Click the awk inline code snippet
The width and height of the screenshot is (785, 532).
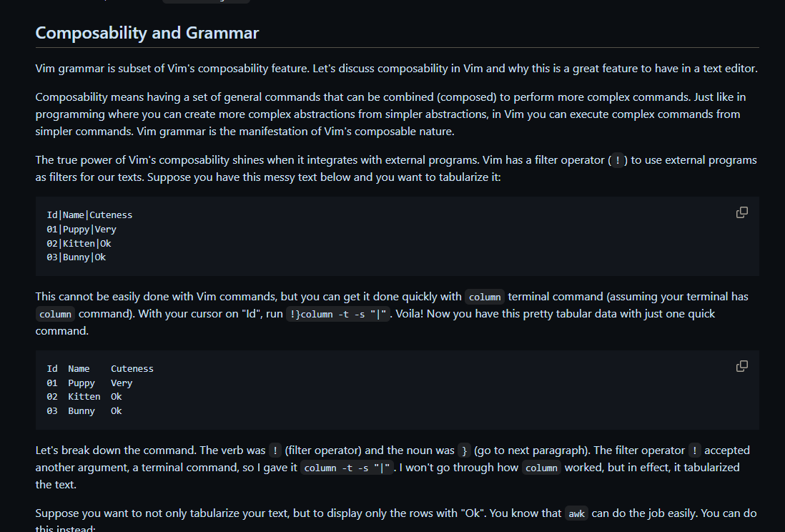pos(576,513)
